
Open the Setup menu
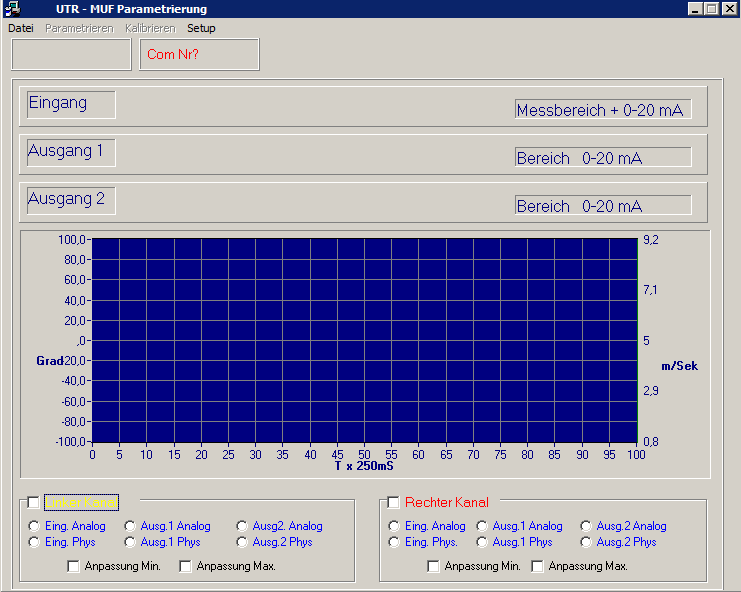pos(201,28)
